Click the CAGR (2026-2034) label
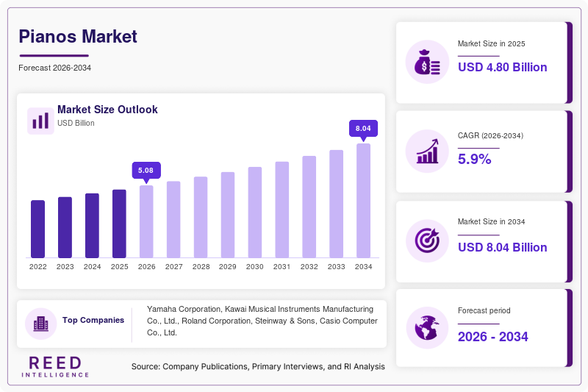 click(x=490, y=136)
